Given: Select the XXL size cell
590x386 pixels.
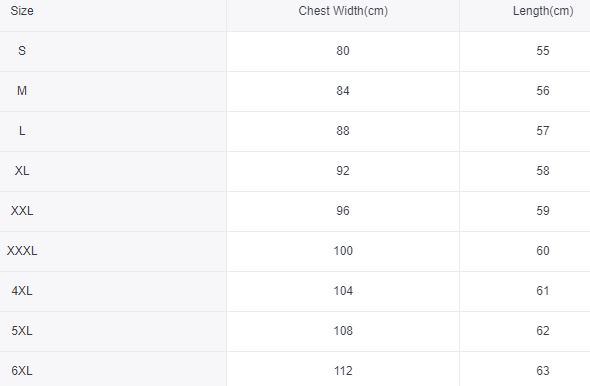Looking at the screenshot, I should pos(22,211).
